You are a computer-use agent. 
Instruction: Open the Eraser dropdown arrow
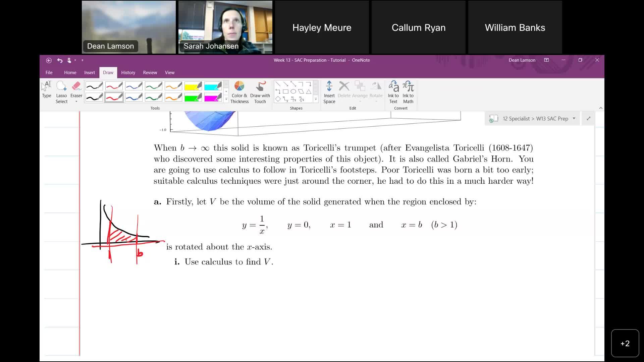pyautogui.click(x=76, y=101)
